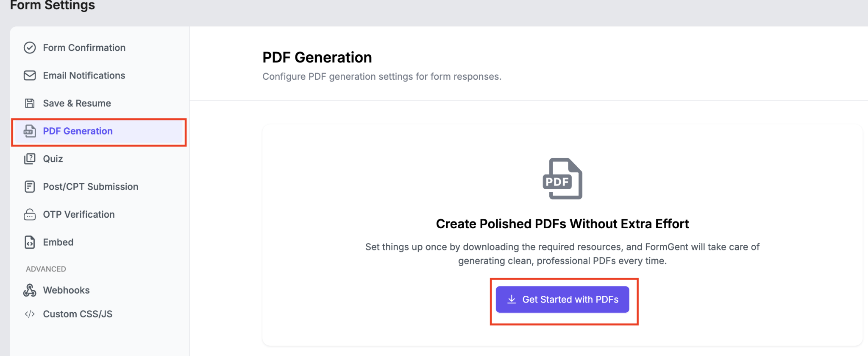
Task: Click the Custom CSS/JS code brackets icon
Action: [x=30, y=314]
